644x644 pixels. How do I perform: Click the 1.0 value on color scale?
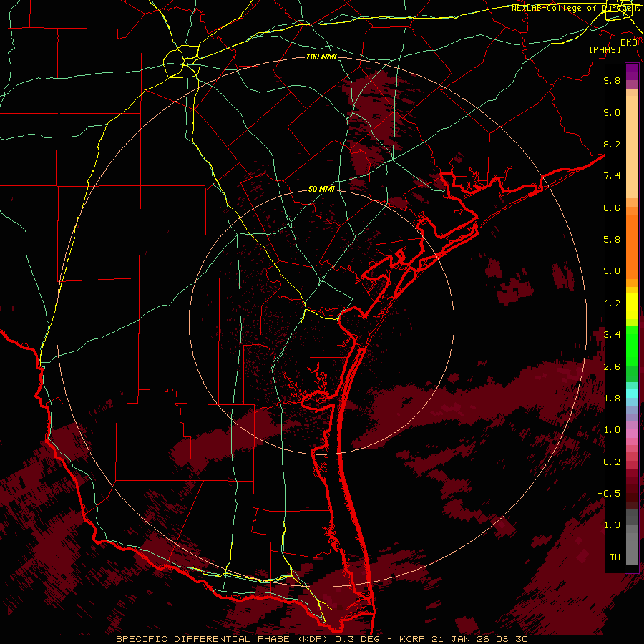[612, 430]
